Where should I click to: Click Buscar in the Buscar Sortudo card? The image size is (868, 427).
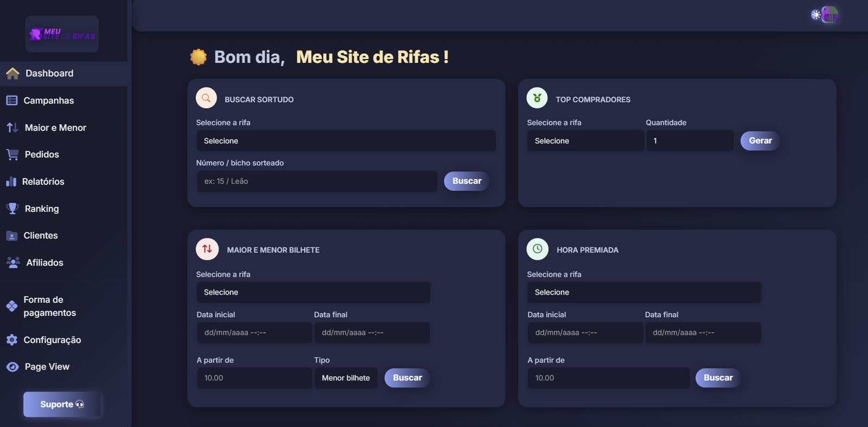click(467, 181)
